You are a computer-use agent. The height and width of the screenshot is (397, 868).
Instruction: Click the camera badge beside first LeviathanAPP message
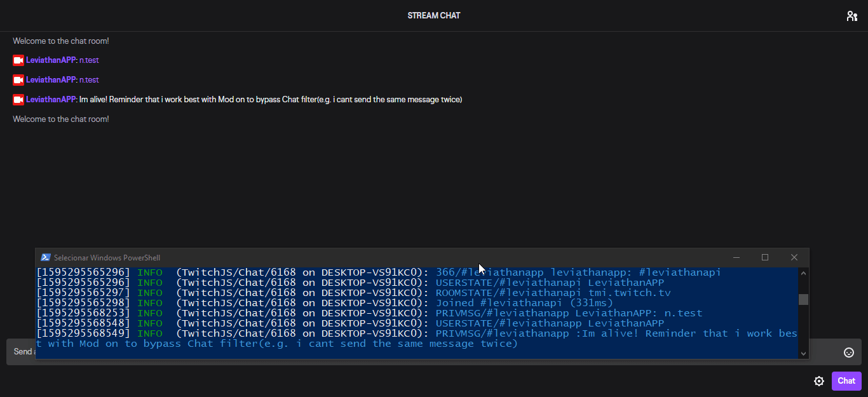point(17,60)
